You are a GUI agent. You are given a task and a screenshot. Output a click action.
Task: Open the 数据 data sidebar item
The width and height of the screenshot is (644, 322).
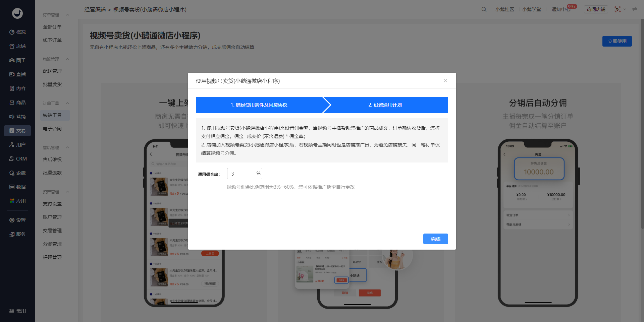point(17,187)
